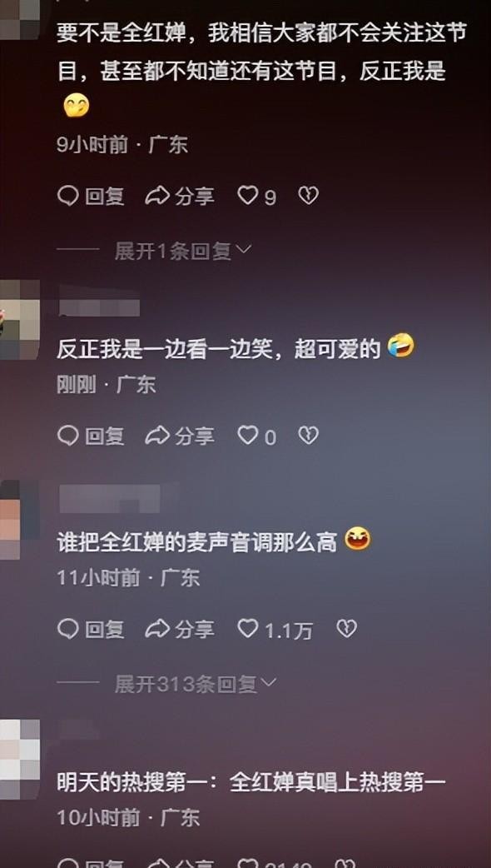Reply to the comment posted 9小时前
This screenshot has height=868, width=491.
(91, 196)
